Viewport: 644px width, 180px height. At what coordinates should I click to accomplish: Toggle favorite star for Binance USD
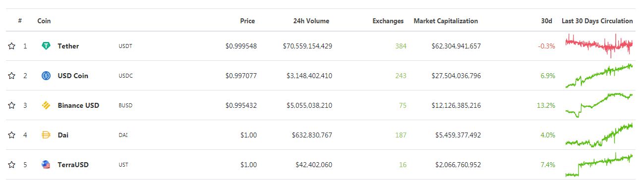(x=11, y=105)
